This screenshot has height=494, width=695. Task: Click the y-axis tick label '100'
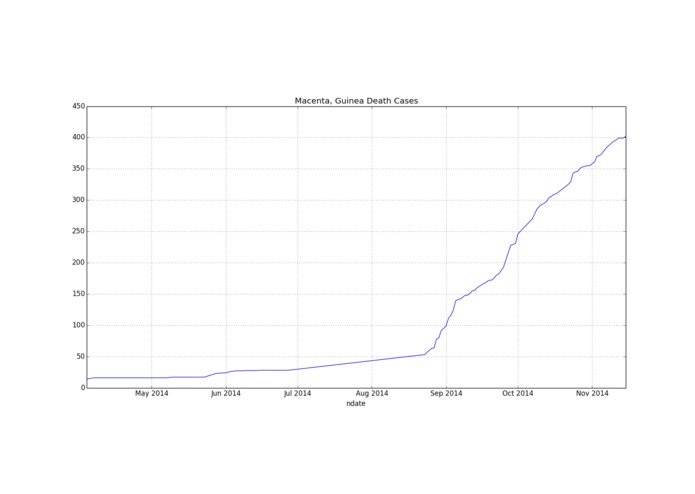point(78,325)
